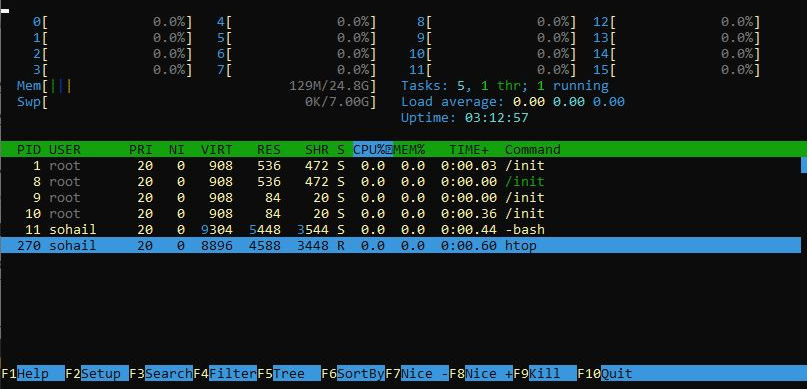Click the Mem usage meter bar

point(197,86)
